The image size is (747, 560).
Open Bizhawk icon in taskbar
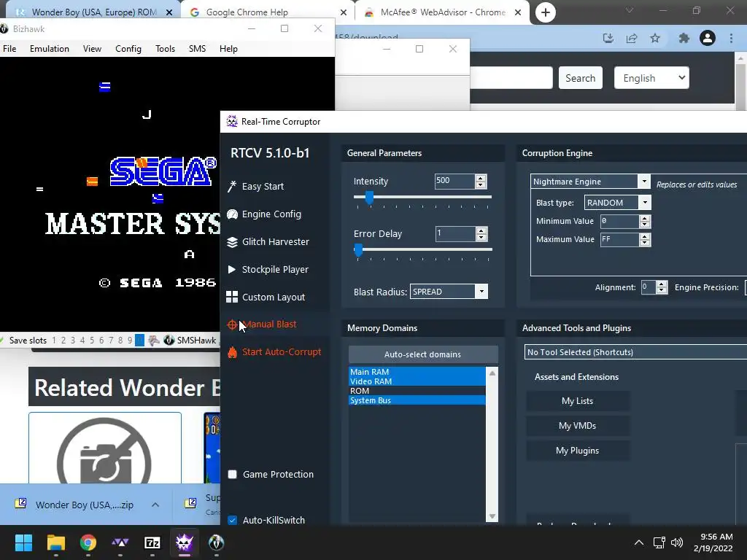pos(216,542)
